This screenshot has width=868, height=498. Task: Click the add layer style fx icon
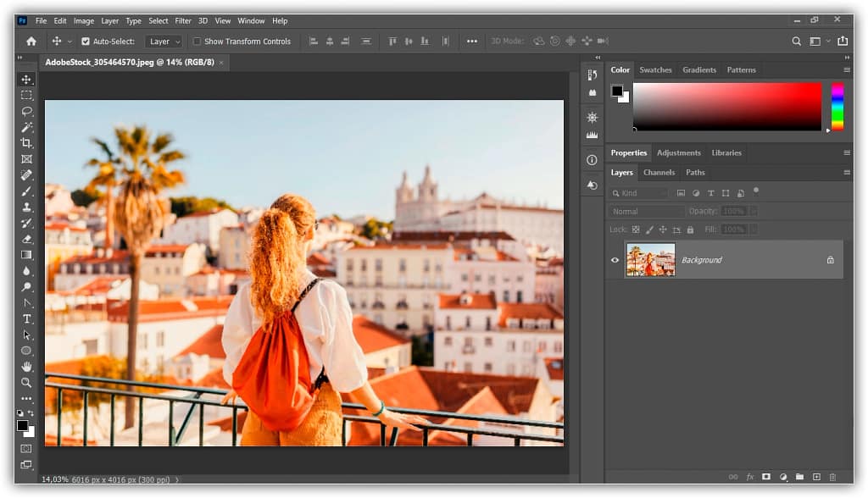click(750, 477)
